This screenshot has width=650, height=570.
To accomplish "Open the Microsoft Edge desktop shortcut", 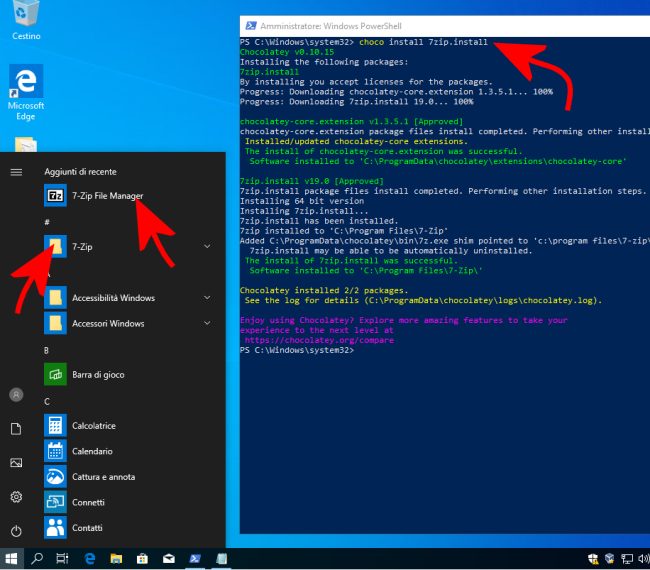I will (x=26, y=92).
